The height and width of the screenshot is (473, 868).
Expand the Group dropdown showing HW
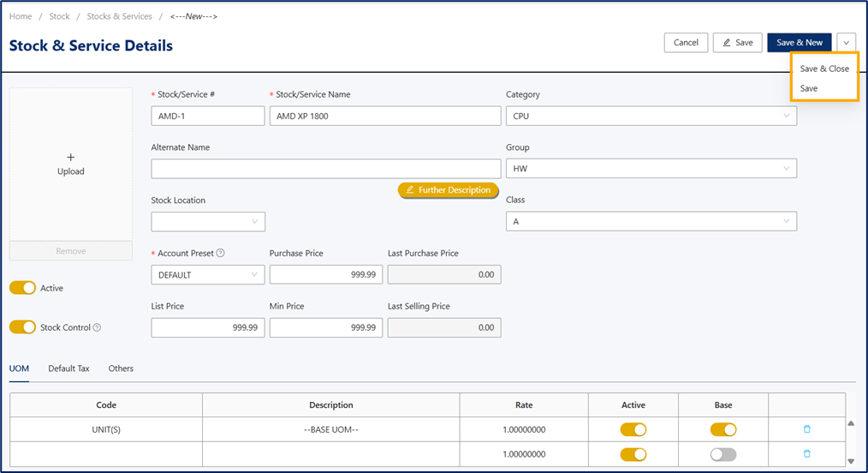click(x=651, y=168)
